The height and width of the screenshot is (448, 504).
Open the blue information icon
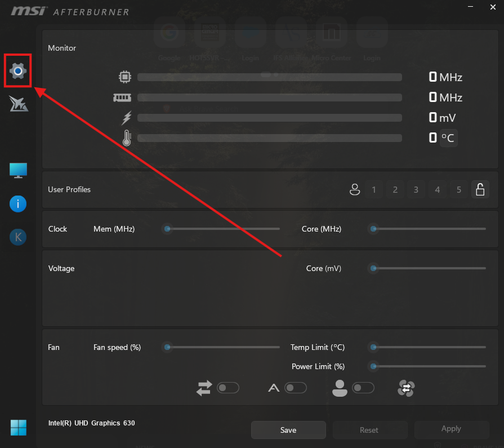click(x=18, y=204)
